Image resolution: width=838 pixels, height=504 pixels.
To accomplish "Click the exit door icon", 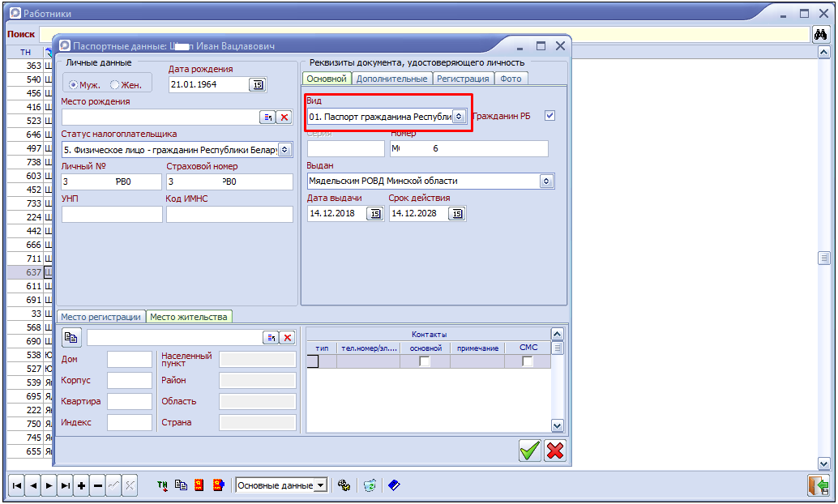I will [x=818, y=485].
